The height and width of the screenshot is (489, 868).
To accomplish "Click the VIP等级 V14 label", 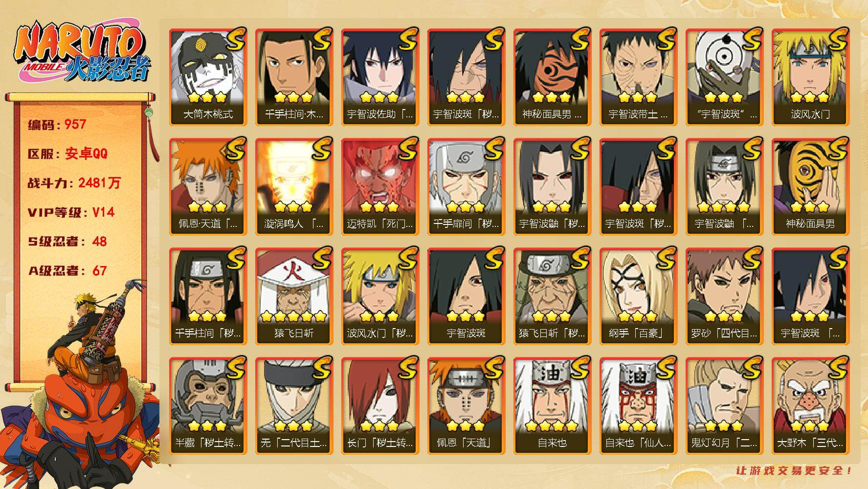I will (x=71, y=212).
